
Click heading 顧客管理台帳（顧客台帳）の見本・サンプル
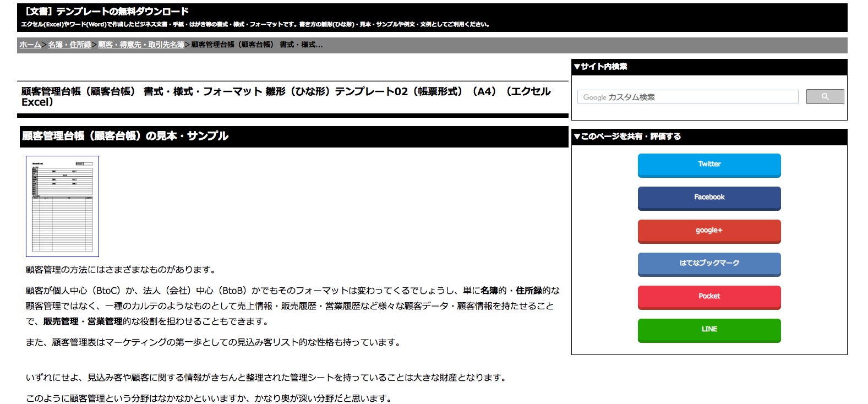(x=125, y=136)
